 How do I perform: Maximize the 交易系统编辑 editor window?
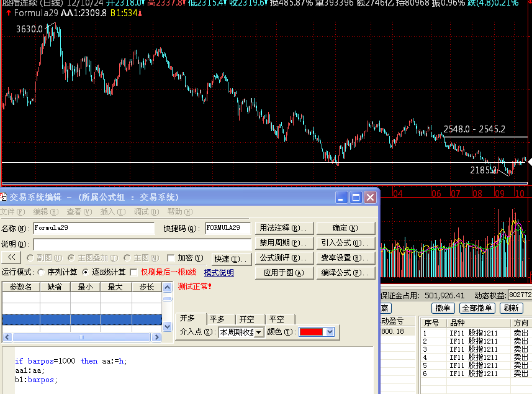pos(356,198)
